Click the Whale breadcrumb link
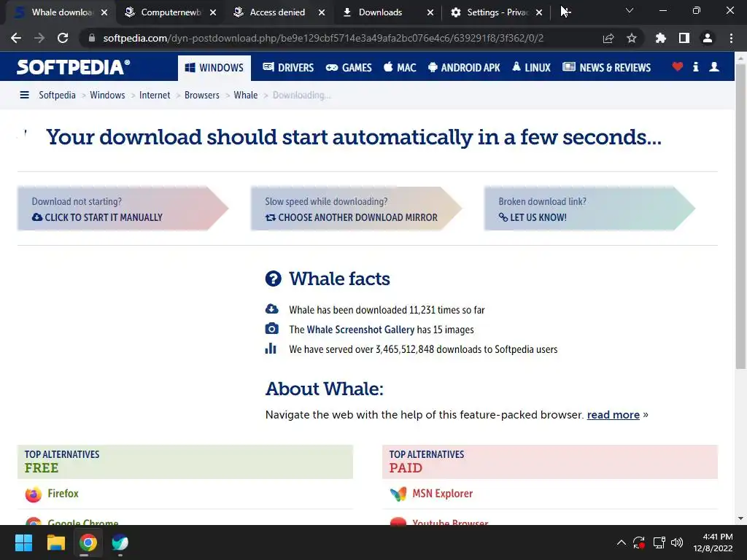The height and width of the screenshot is (560, 747). point(245,96)
